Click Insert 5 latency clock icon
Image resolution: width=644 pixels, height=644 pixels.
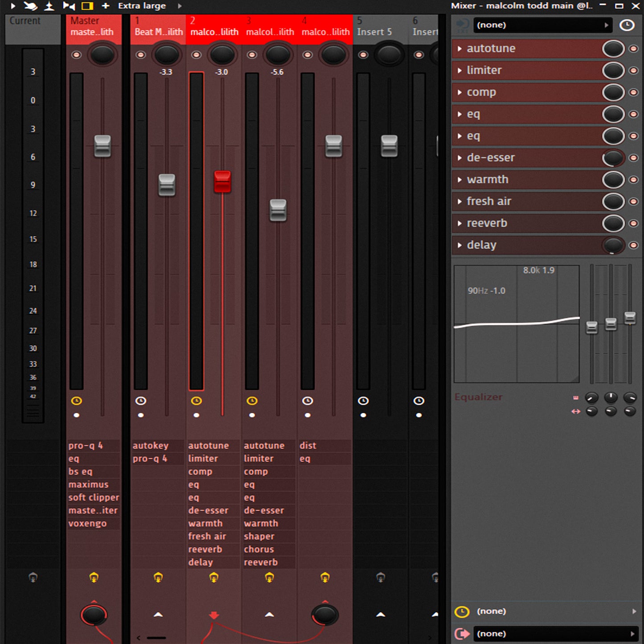tap(363, 401)
